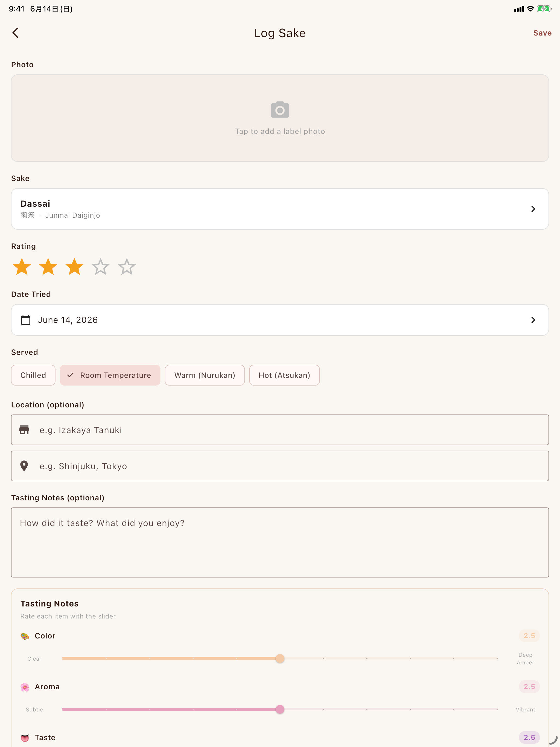
Task: Click the calendar icon in Date Tried
Action: pyautogui.click(x=26, y=320)
